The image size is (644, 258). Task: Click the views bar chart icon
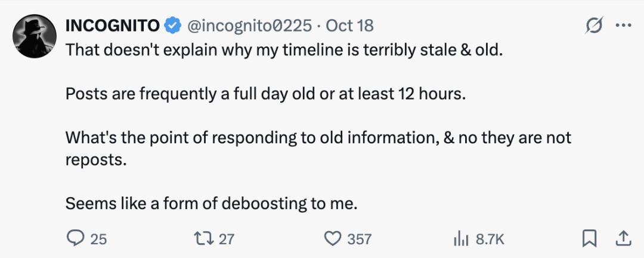(462, 239)
